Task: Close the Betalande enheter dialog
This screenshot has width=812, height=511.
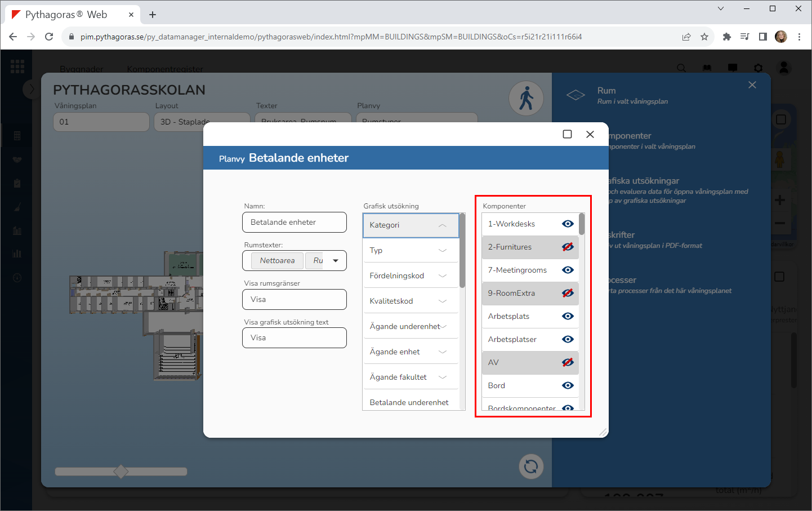Action: (x=590, y=134)
